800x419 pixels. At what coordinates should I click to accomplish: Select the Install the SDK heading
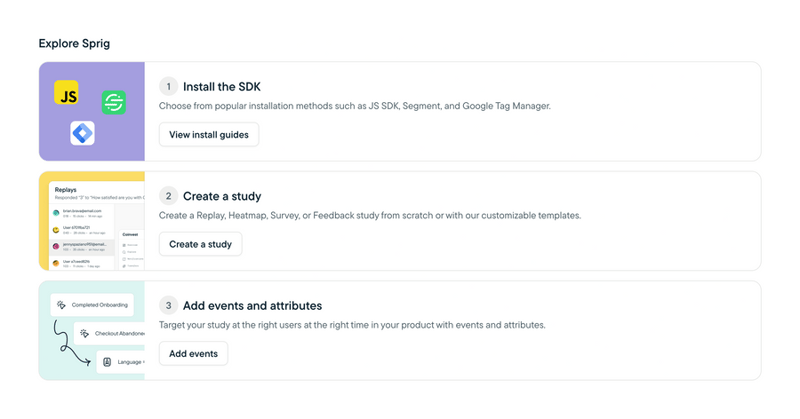[222, 87]
